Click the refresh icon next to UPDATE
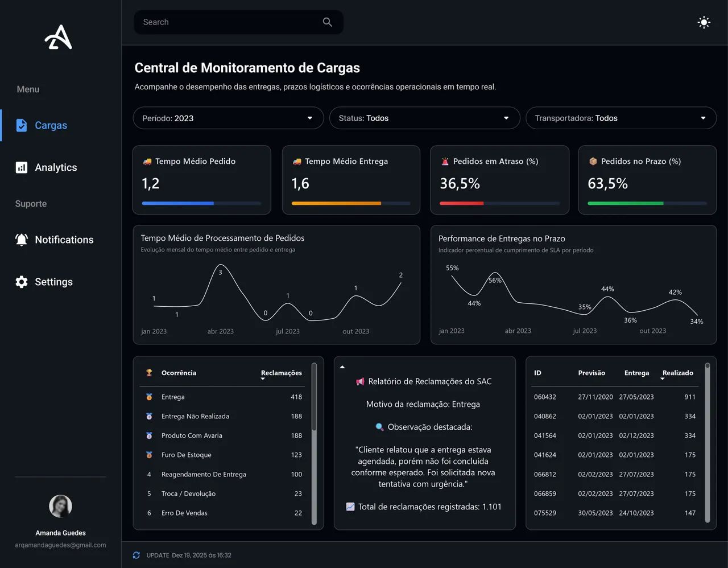728x568 pixels. tap(136, 555)
